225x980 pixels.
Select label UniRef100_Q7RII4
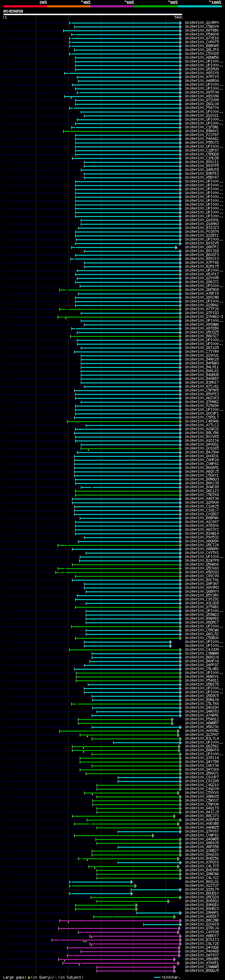pos(202,758)
